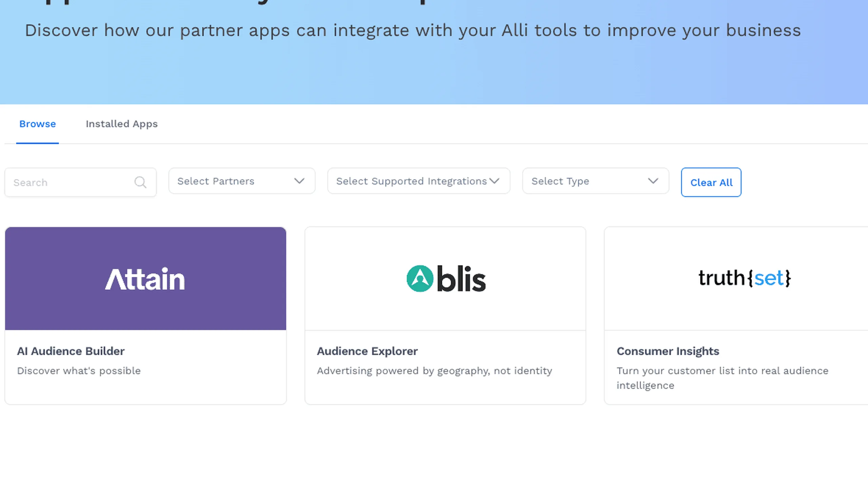Click 'Discover what's possible' description
Viewport: 868px width, 488px height.
pyautogui.click(x=79, y=371)
